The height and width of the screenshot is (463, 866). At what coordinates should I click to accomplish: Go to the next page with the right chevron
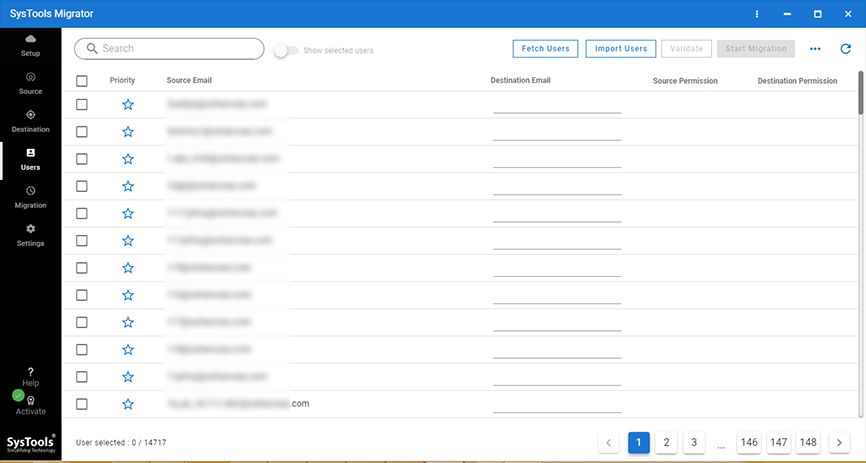coord(839,443)
